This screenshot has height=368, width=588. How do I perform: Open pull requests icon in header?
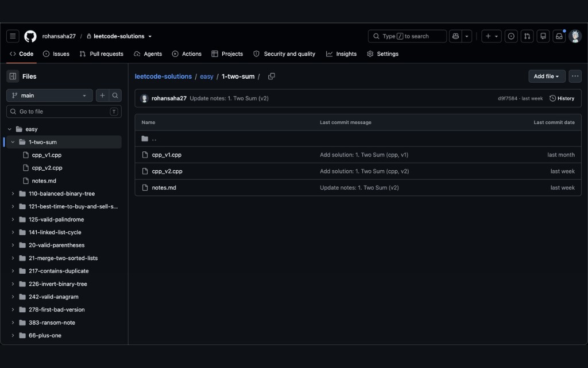pos(527,36)
